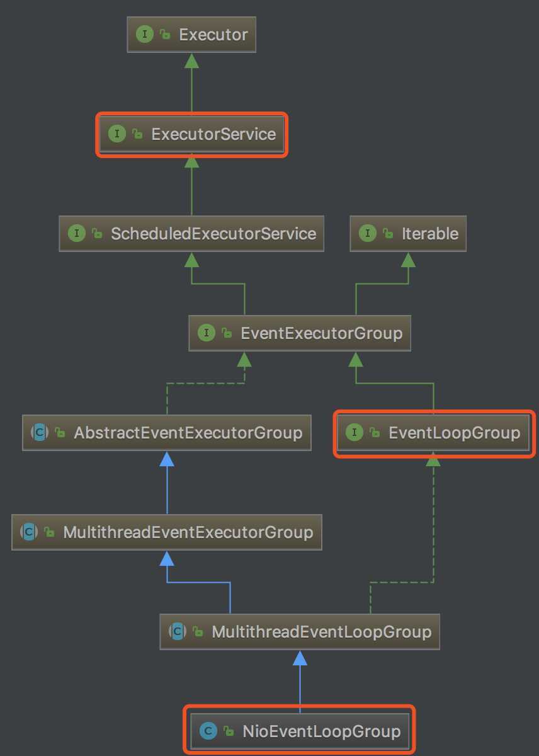Click the abstract class icon of AbstractEventExecutorGroup
This screenshot has height=756, width=539.
click(39, 433)
